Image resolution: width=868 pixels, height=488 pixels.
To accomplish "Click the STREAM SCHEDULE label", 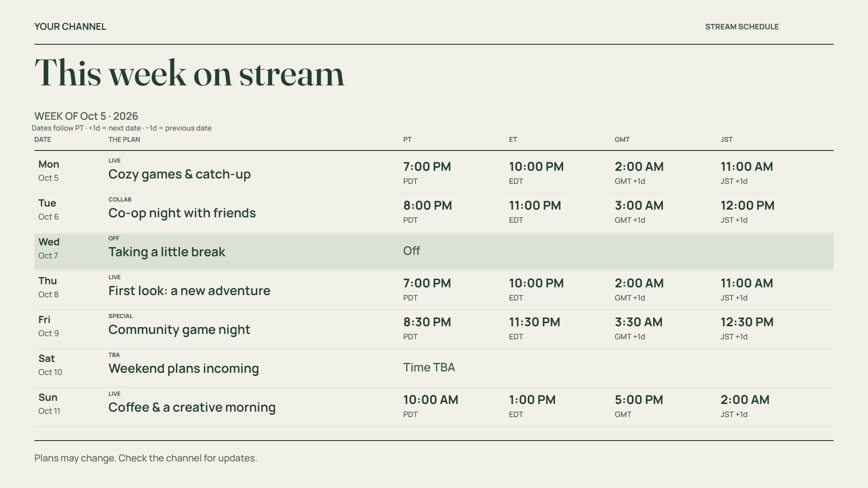I will (x=742, y=27).
